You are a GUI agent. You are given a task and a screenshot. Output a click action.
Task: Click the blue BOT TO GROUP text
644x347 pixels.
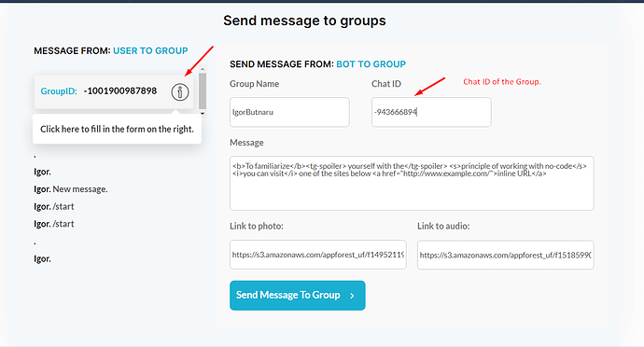371,64
